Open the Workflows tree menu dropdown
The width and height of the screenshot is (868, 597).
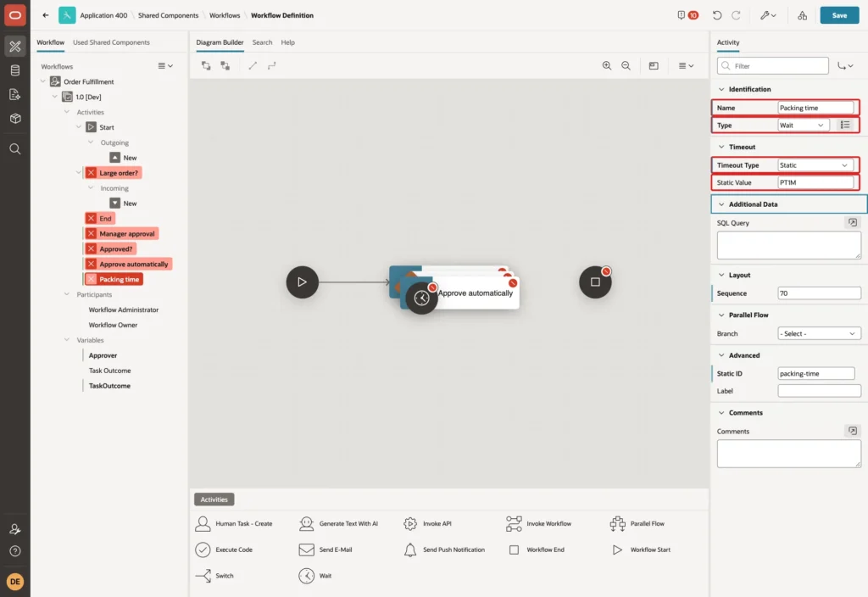click(165, 66)
